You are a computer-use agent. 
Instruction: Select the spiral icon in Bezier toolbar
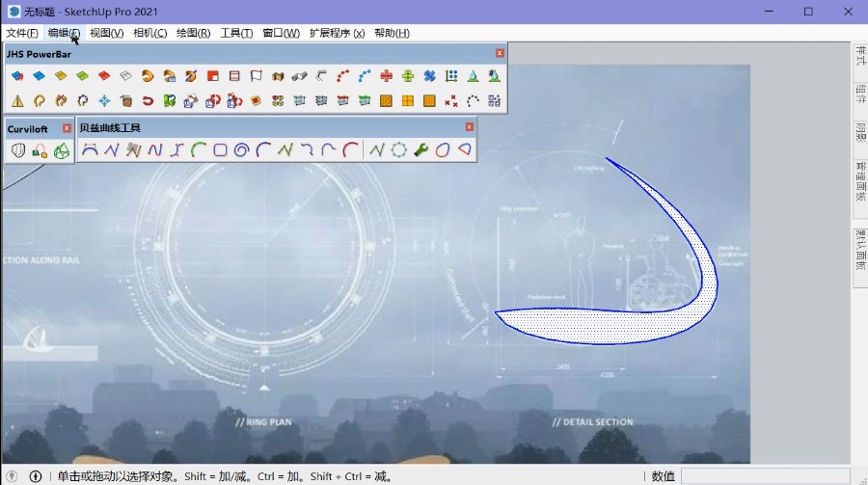tap(241, 149)
